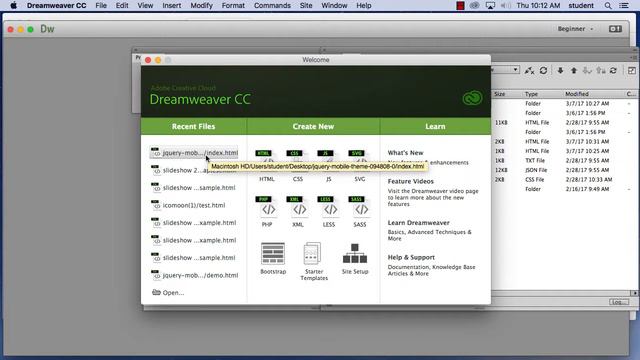Open Help & Support link
640x360 pixels.
[x=411, y=258]
